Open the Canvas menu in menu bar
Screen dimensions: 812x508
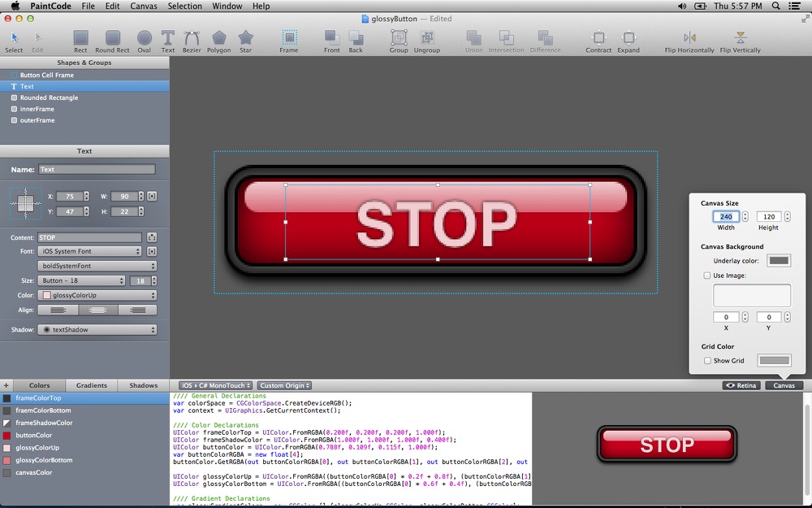[x=144, y=7]
